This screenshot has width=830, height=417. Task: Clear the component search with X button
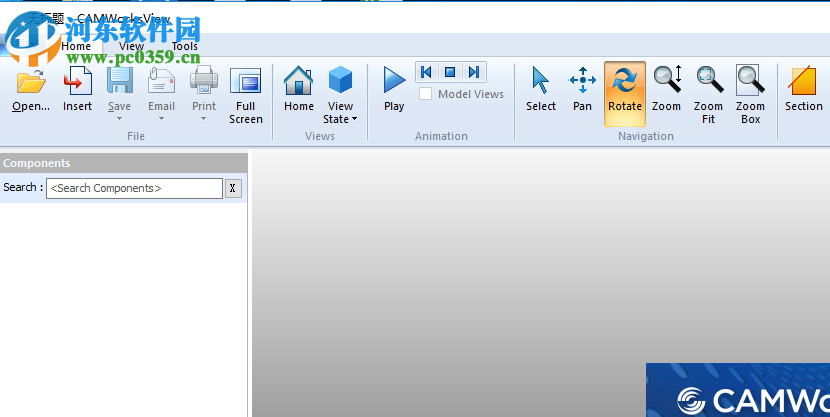(233, 188)
